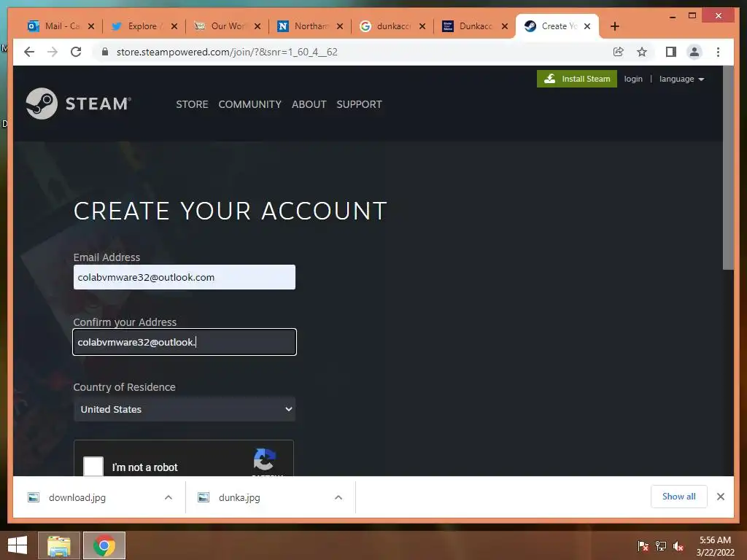Bookmark this page with the star
This screenshot has height=560, width=747.
(642, 52)
